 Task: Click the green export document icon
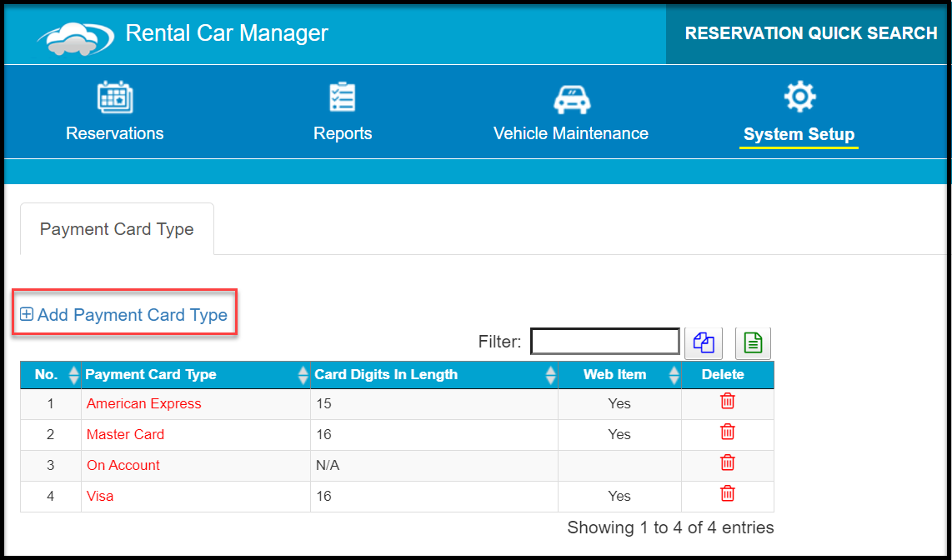(x=753, y=343)
